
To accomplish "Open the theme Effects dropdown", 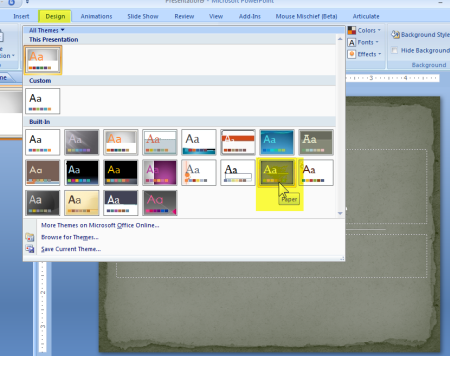I will coord(364,54).
